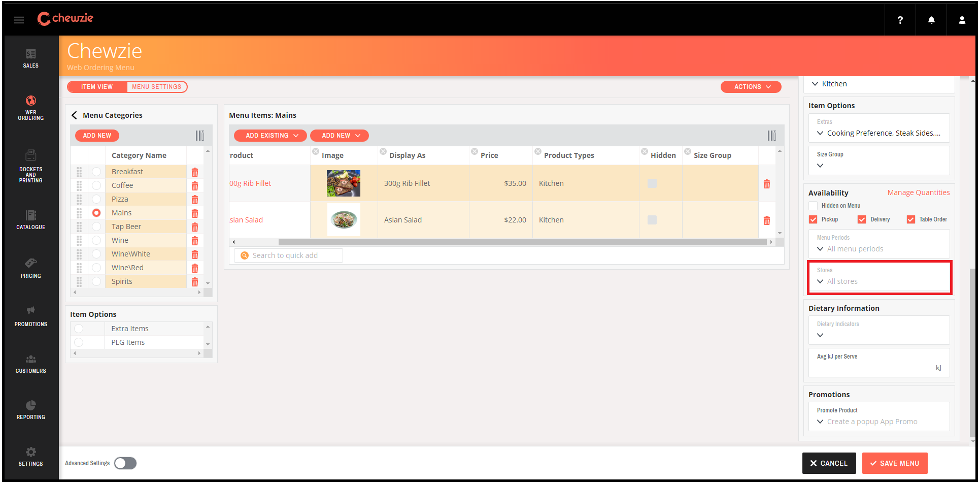Remove the Image column
The width and height of the screenshot is (980, 483).
coord(316,151)
